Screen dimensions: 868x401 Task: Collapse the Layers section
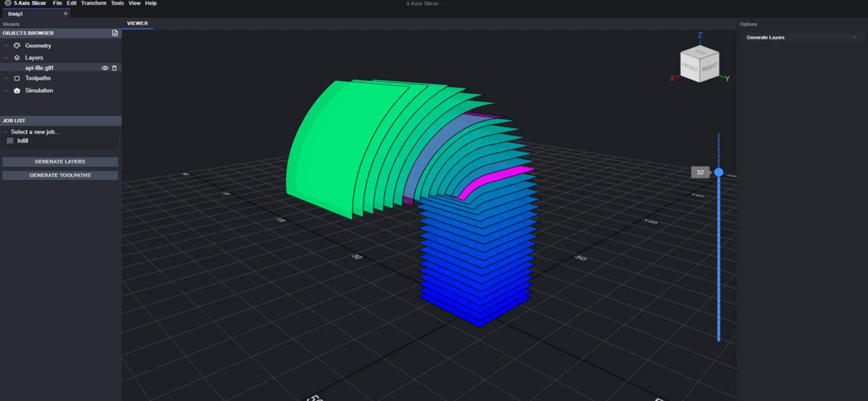6,57
